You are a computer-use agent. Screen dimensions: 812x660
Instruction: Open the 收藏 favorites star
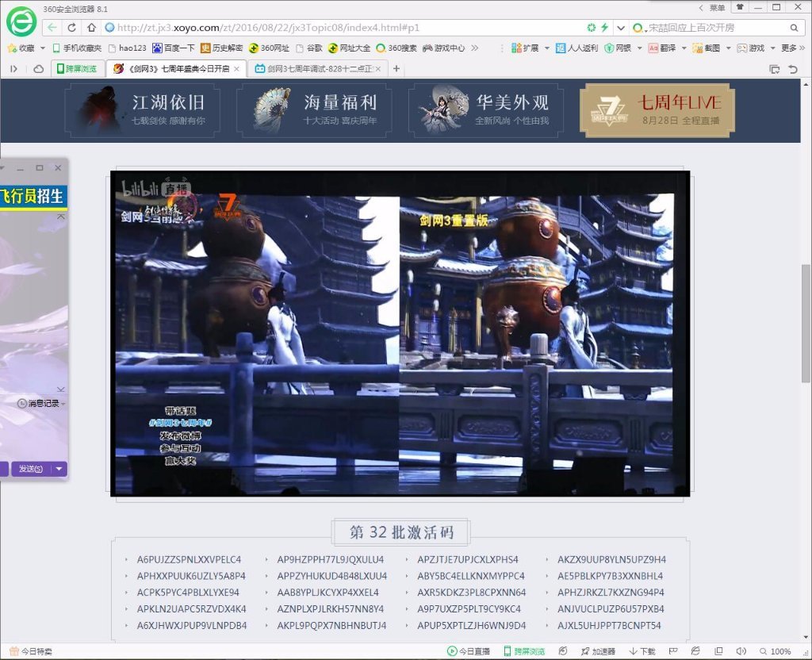(x=21, y=48)
